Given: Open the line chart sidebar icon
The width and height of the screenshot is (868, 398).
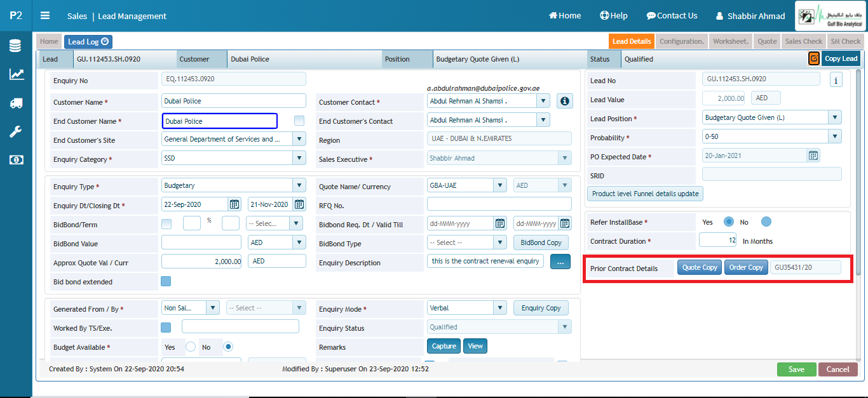Looking at the screenshot, I should click(16, 74).
